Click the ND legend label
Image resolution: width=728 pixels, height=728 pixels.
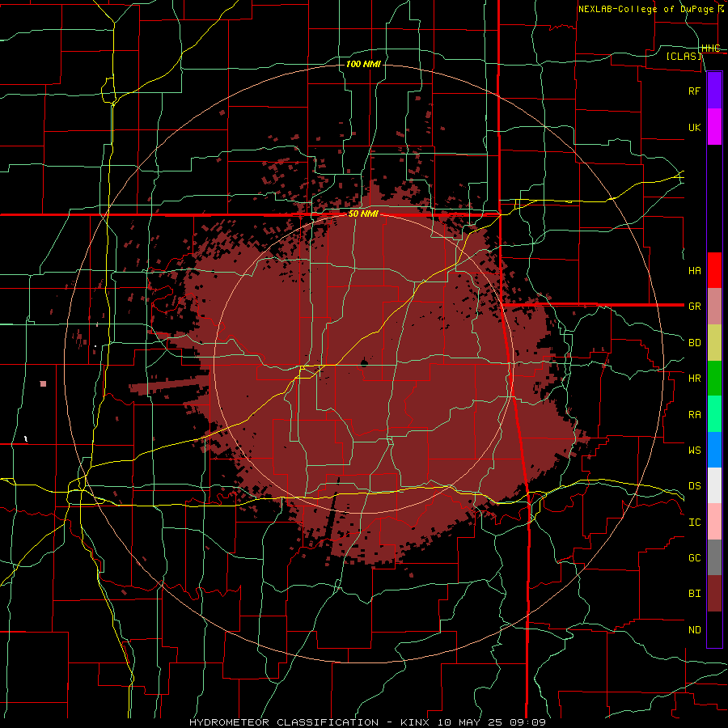click(x=694, y=630)
